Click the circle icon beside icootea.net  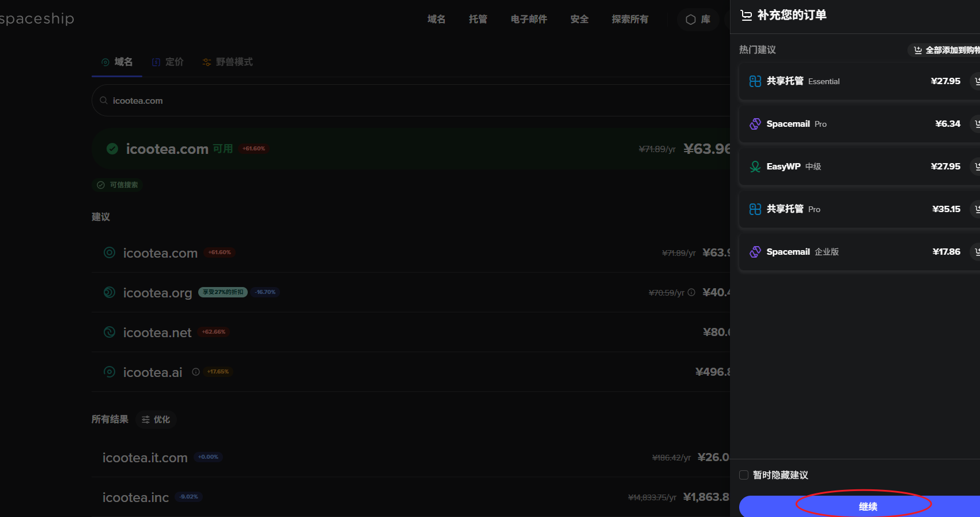click(109, 332)
